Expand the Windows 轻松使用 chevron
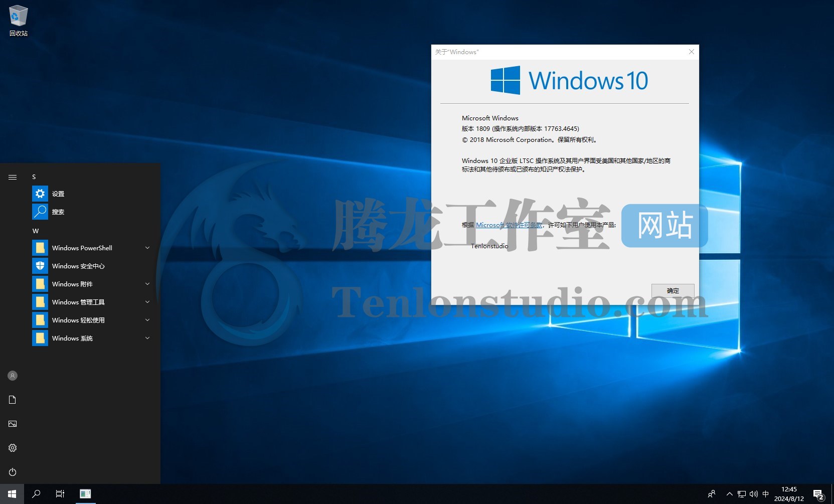This screenshot has height=504, width=834. pos(147,320)
